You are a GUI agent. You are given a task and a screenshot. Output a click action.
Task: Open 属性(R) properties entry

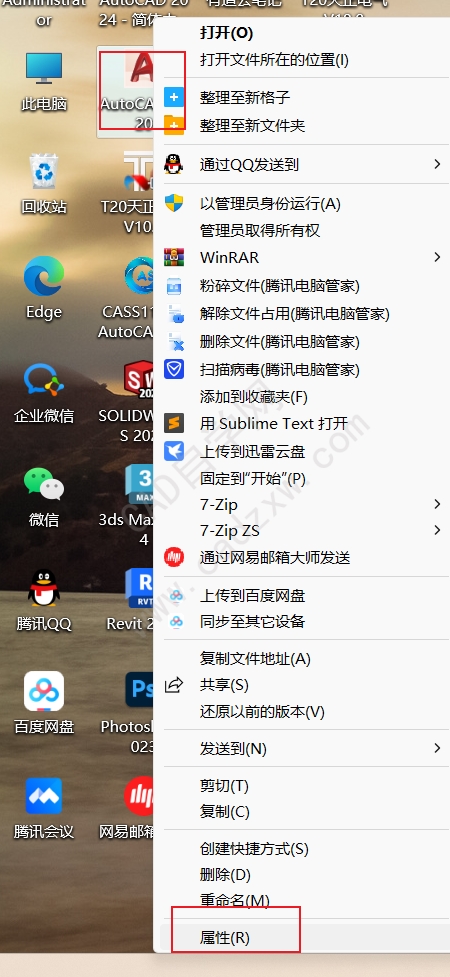point(224,938)
